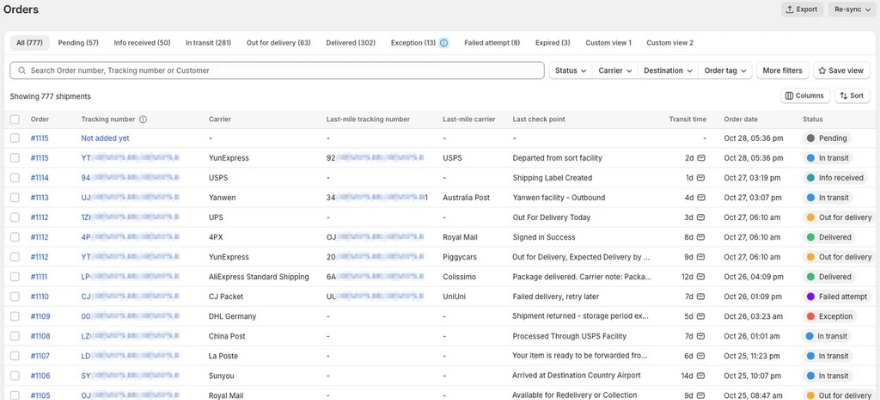
Task: Click the info icon beside Tracking number header
Action: pyautogui.click(x=143, y=119)
